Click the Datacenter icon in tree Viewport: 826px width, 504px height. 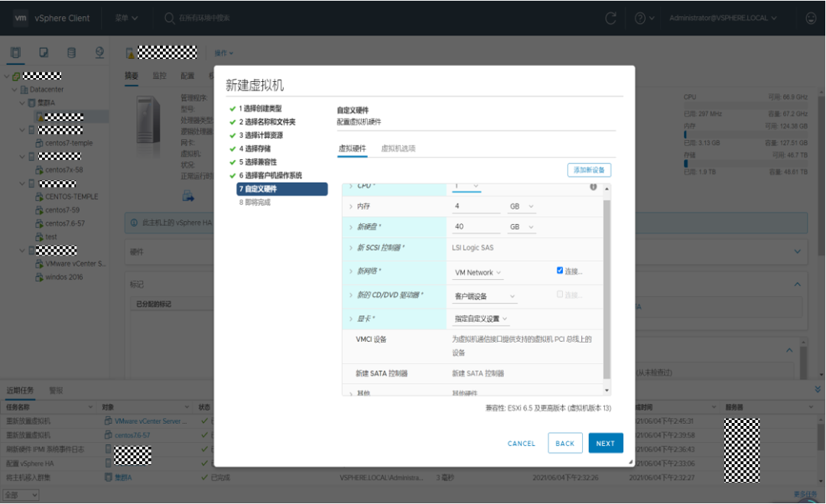[24, 89]
